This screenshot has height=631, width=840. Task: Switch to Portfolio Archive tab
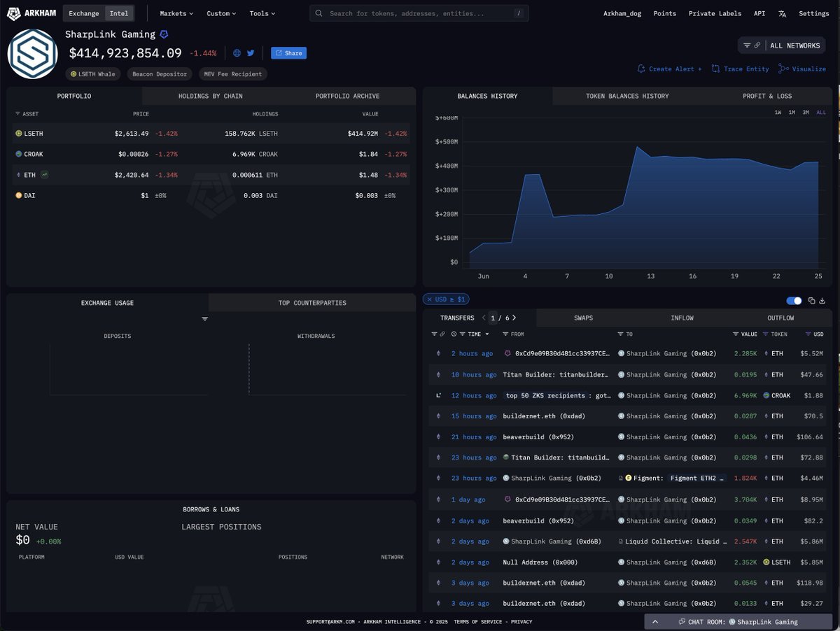coord(347,96)
